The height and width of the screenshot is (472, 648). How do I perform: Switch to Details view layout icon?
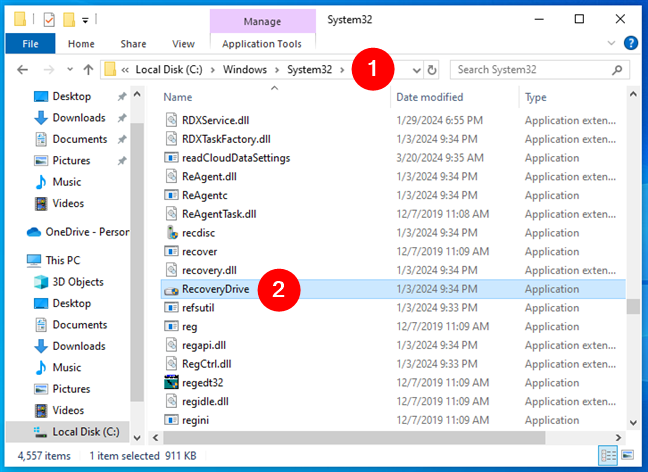click(x=608, y=455)
